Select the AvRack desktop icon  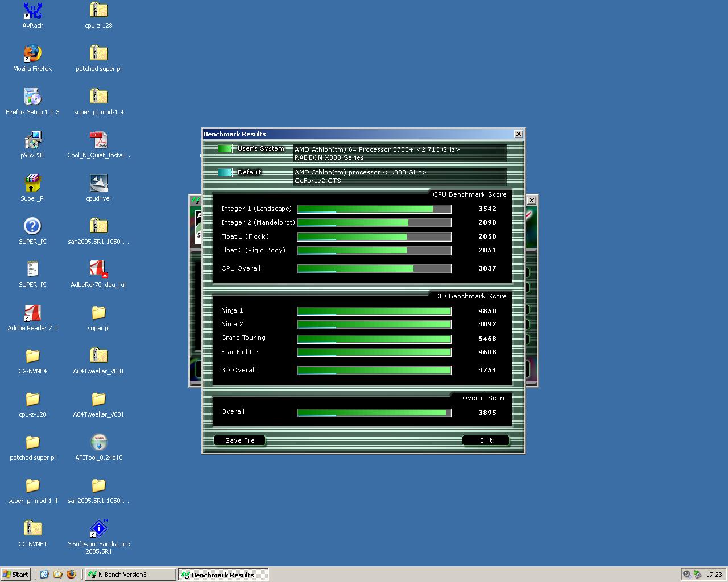tap(32, 11)
